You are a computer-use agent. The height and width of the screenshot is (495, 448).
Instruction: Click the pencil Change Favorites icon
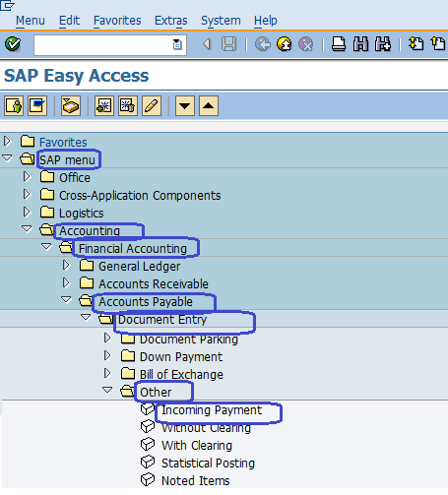152,106
